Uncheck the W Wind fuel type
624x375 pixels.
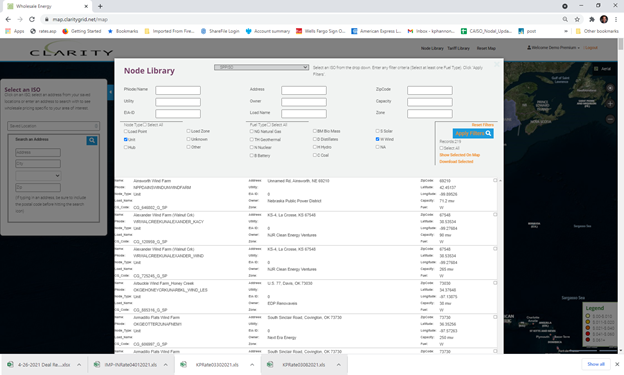[377, 139]
